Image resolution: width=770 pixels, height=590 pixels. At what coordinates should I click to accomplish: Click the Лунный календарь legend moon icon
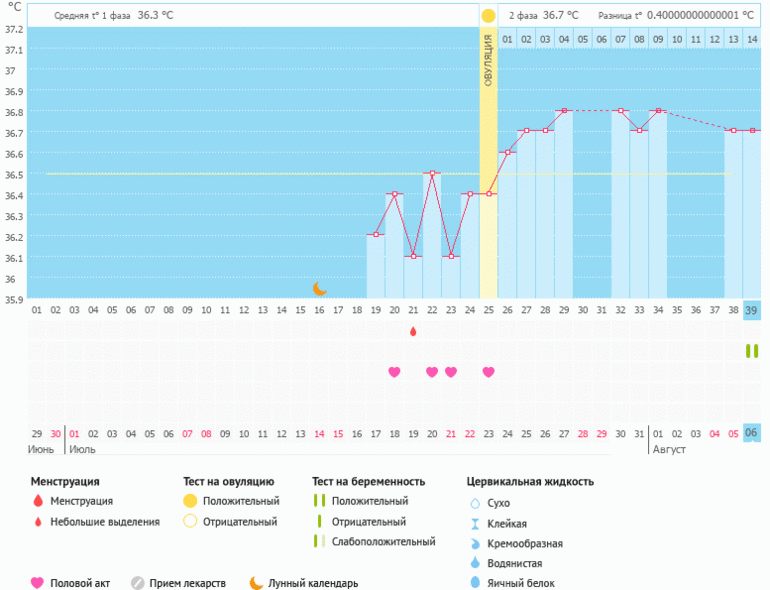256,583
